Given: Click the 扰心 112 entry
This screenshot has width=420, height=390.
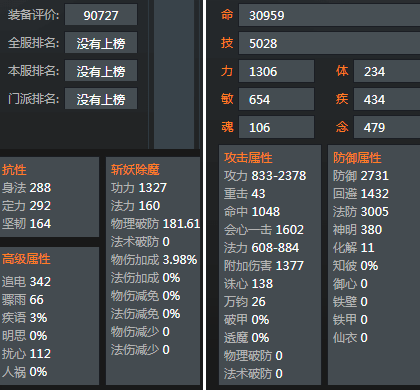Looking at the screenshot, I should (x=26, y=354).
